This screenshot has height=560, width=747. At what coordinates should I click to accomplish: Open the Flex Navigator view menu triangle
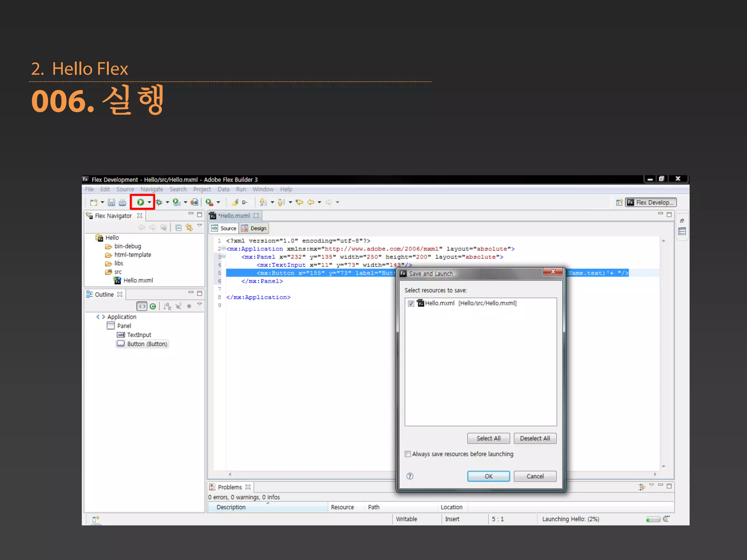[200, 226]
